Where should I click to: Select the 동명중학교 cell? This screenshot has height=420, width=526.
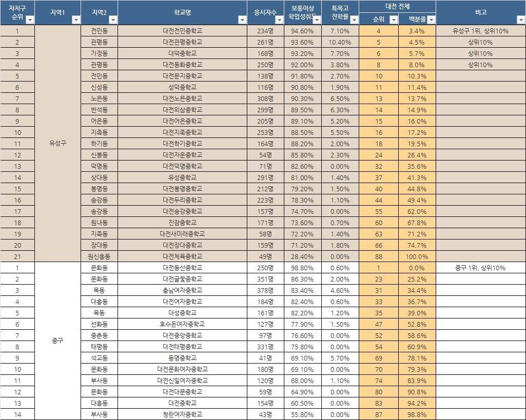point(183,358)
